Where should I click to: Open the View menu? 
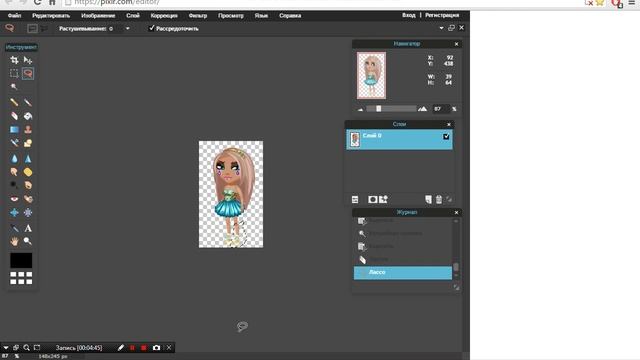pos(231,16)
